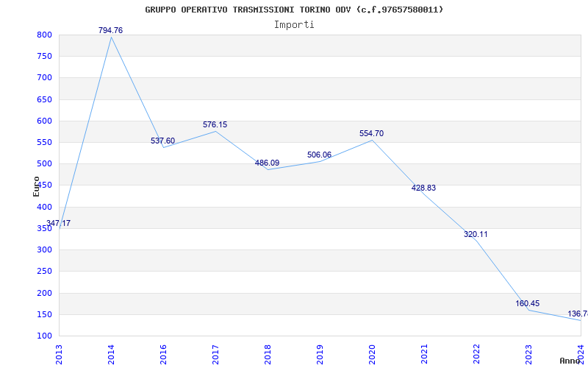Viewport: 588px width, 368px height.
Task: Select the 160.45 data label
Action: point(527,303)
